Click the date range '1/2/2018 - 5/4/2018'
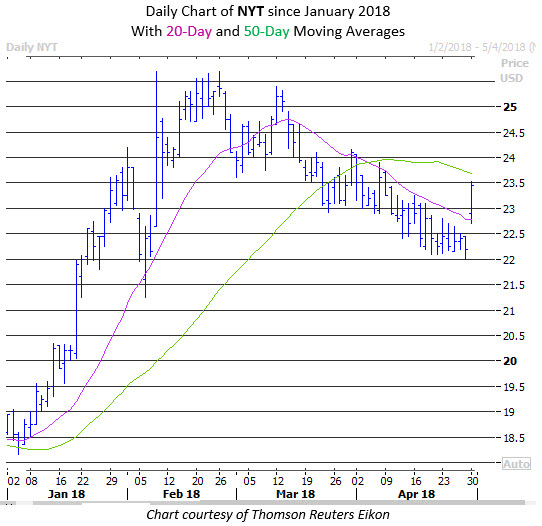542x526 pixels. 477,47
